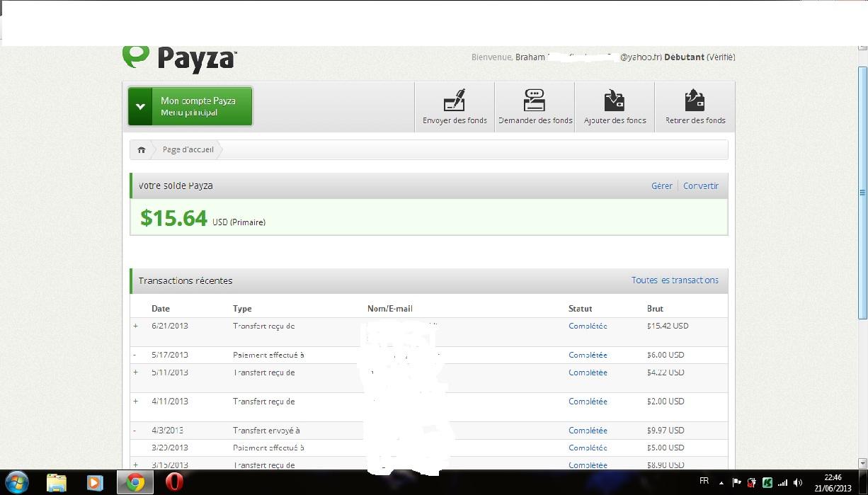The image size is (868, 495).
Task: Open Windows Explorer from the taskbar
Action: pyautogui.click(x=57, y=482)
